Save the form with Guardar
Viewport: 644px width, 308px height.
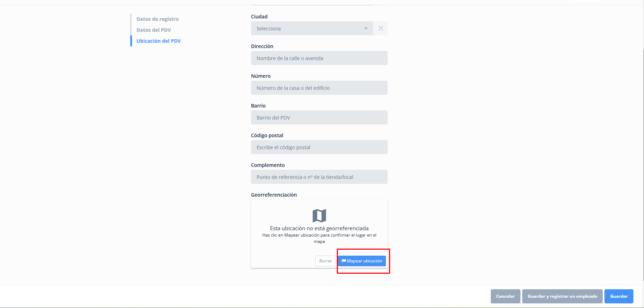click(619, 296)
